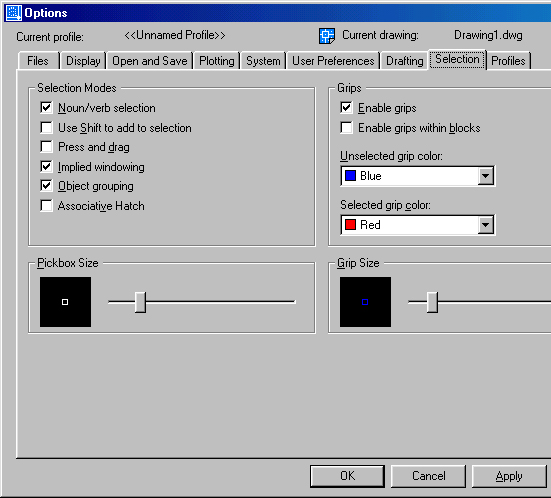Toggle Noun/verb selection checkbox
This screenshot has width=551, height=498.
point(46,108)
